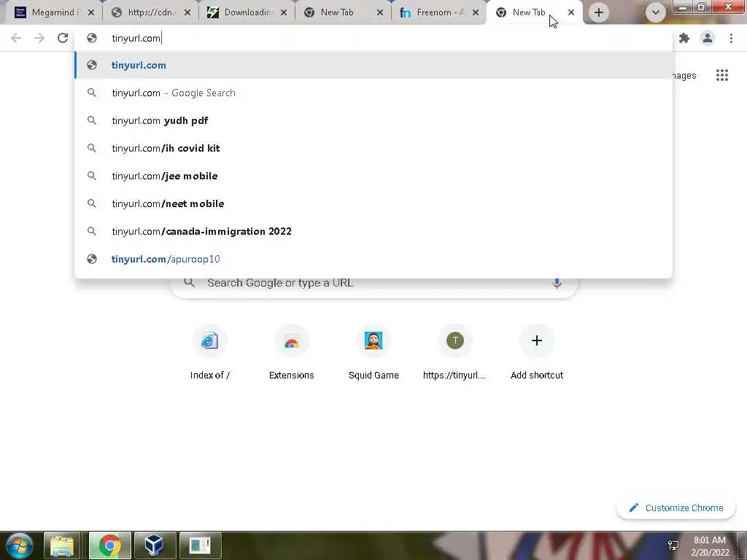Expand the tab search dropdown
747x560 pixels.
click(656, 12)
